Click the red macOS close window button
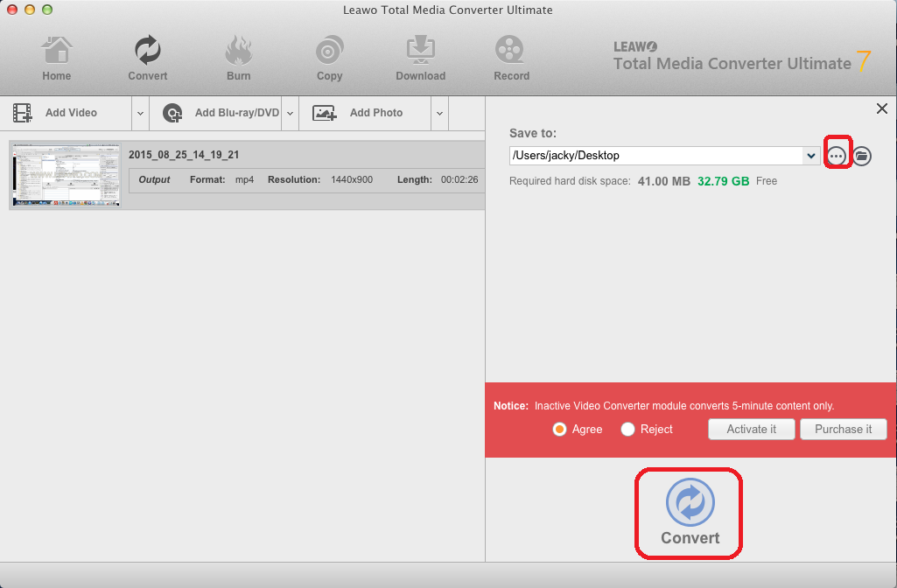 coord(12,10)
